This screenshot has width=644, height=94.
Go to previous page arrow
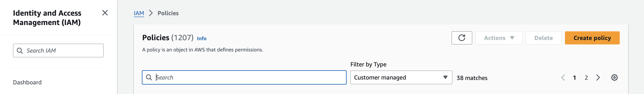(x=563, y=77)
